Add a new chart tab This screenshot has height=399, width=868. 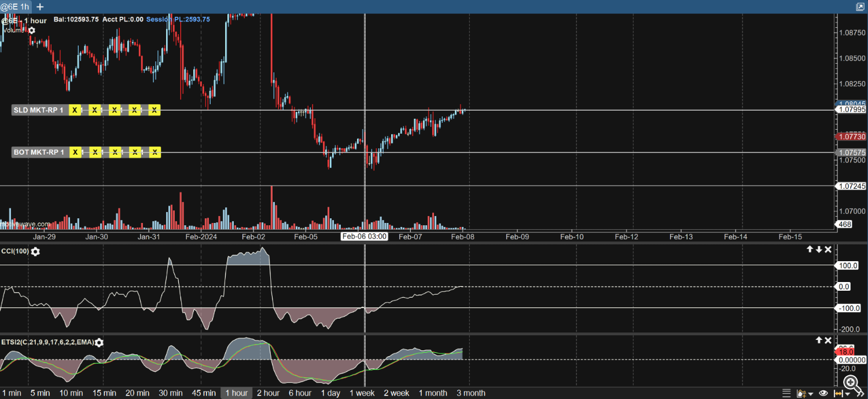click(40, 6)
